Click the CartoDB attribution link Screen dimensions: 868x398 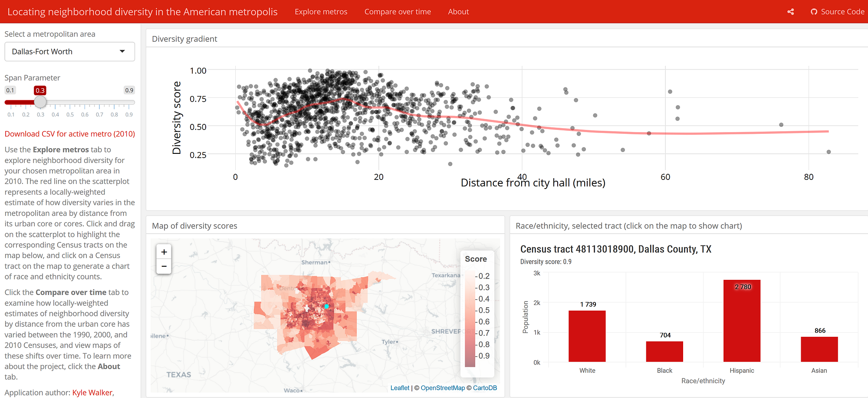point(485,388)
